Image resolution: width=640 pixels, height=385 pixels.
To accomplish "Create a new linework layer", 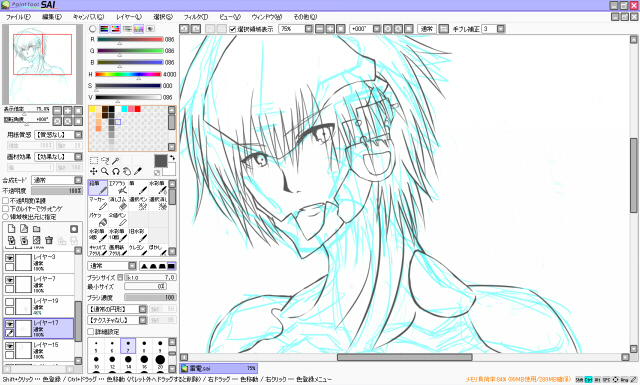I will click(x=24, y=229).
